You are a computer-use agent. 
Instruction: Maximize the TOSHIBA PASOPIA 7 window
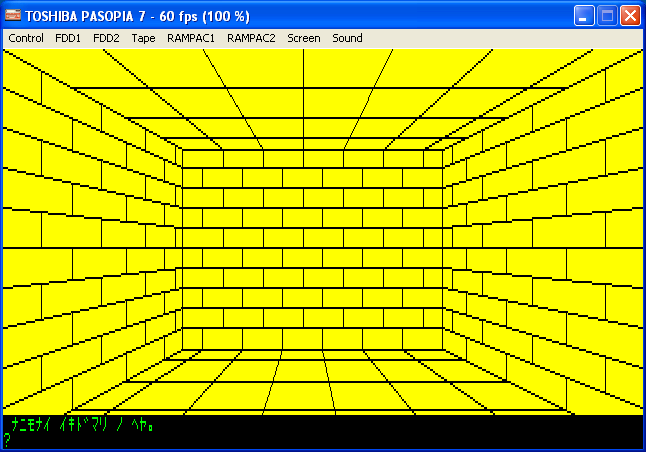pyautogui.click(x=607, y=16)
